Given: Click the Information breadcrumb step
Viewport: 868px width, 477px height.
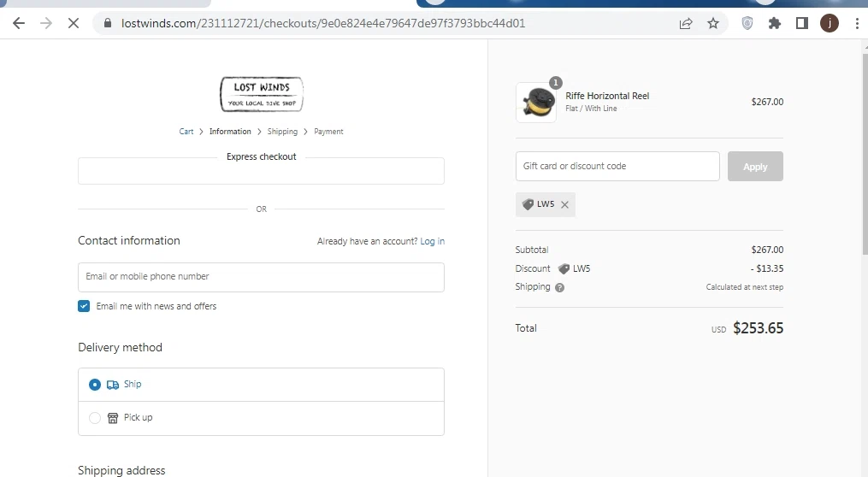Looking at the screenshot, I should pos(230,131).
